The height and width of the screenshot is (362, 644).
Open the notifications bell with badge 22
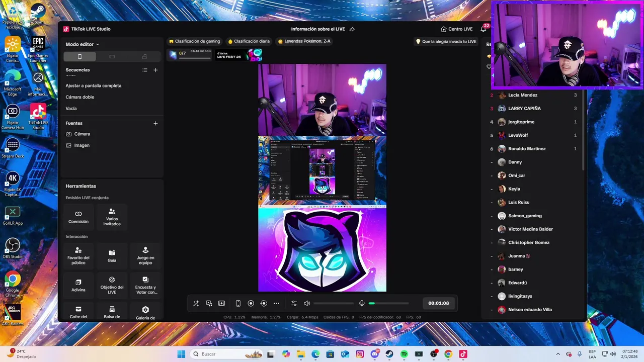pyautogui.click(x=484, y=29)
